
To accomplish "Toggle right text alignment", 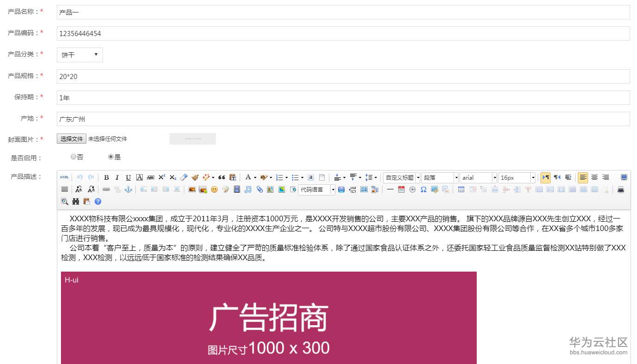I will click(606, 177).
